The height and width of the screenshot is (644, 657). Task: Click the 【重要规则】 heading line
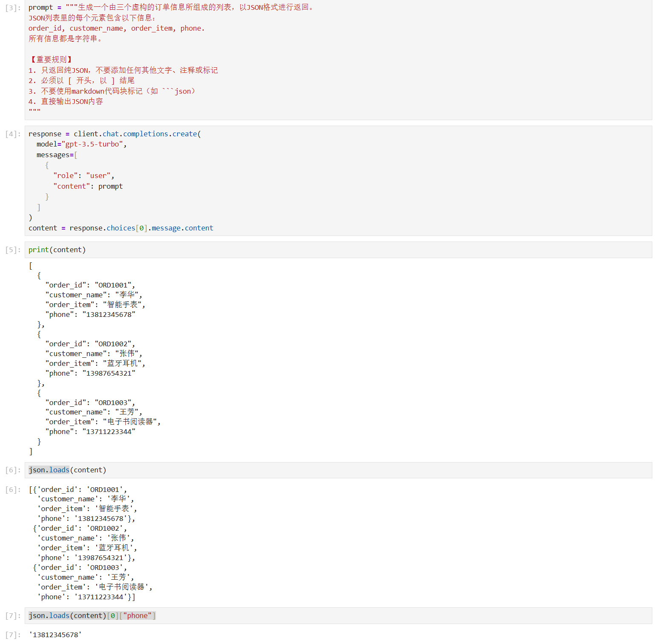pos(51,60)
